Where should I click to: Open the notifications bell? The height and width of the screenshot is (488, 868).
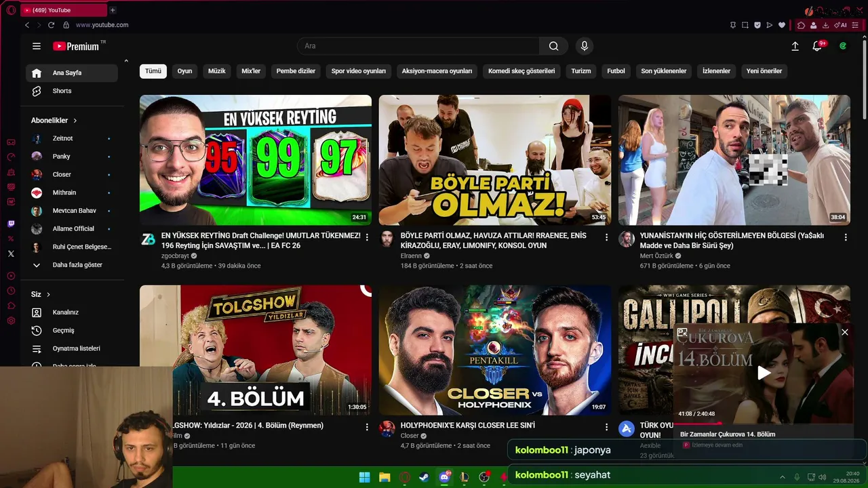(817, 46)
